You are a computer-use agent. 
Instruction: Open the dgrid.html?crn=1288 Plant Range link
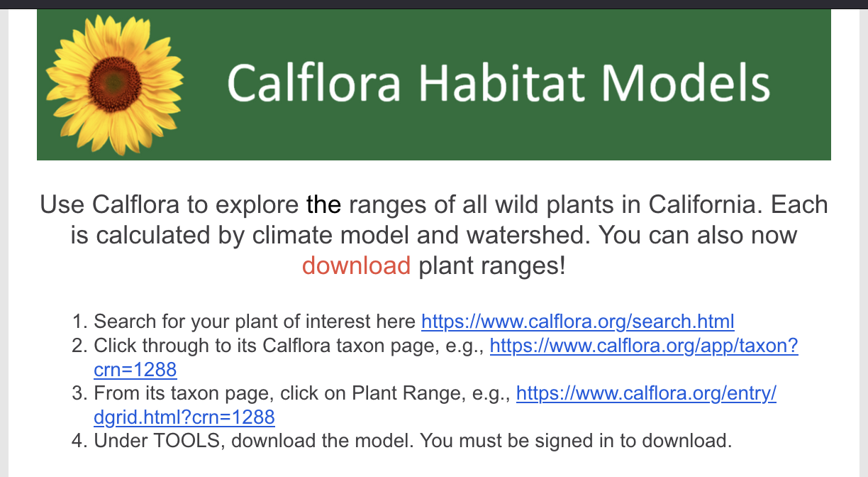(x=646, y=393)
